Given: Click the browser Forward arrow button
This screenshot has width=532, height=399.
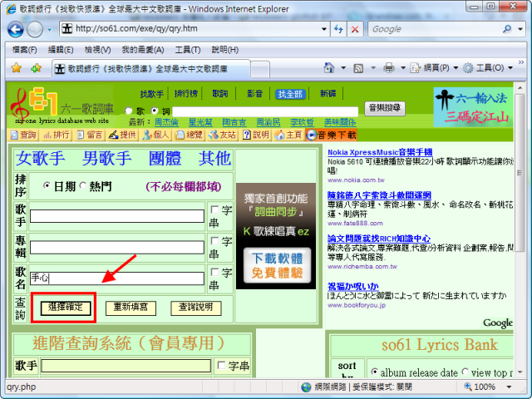Looking at the screenshot, I should (35, 30).
